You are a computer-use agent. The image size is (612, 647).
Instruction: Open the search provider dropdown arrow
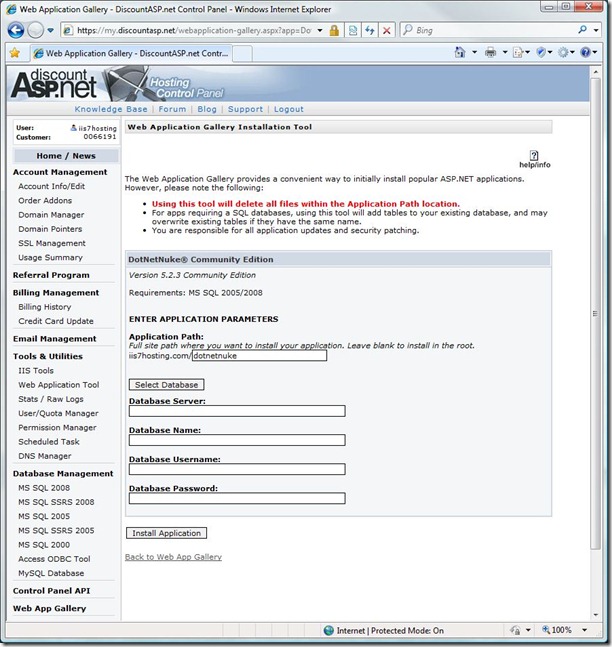pos(596,30)
